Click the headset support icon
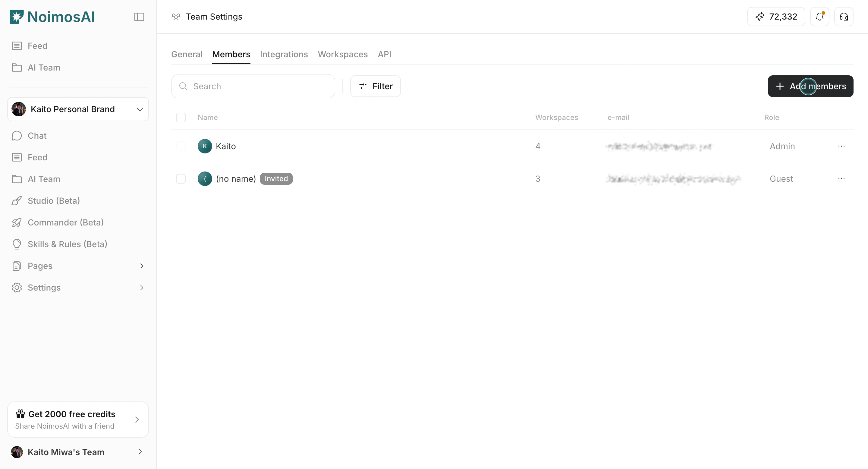Image resolution: width=868 pixels, height=469 pixels. tap(843, 17)
